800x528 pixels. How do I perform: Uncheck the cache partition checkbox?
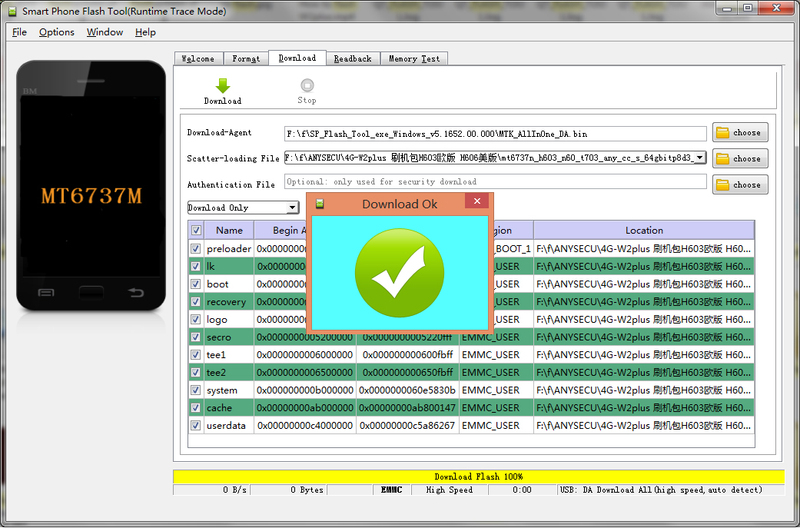[195, 408]
